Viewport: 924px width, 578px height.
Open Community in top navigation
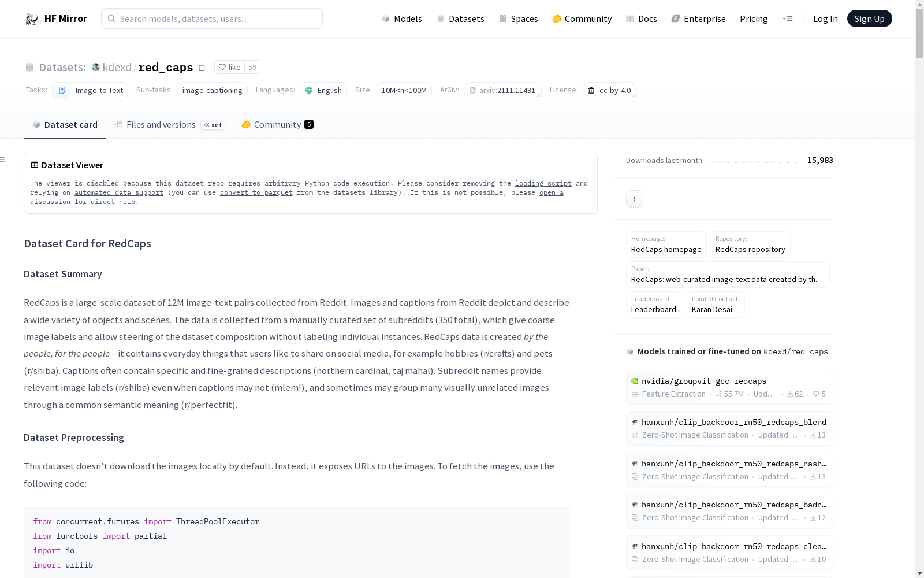pyautogui.click(x=582, y=18)
